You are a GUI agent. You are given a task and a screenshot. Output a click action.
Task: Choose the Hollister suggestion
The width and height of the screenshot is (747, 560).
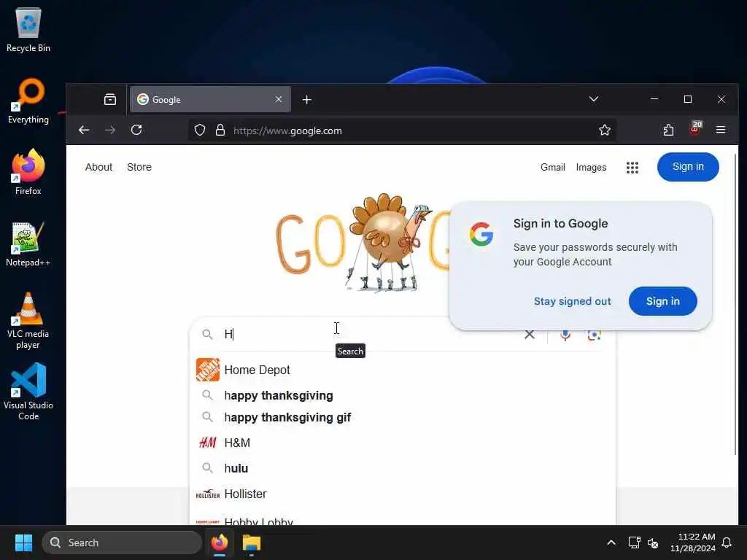(x=403, y=494)
